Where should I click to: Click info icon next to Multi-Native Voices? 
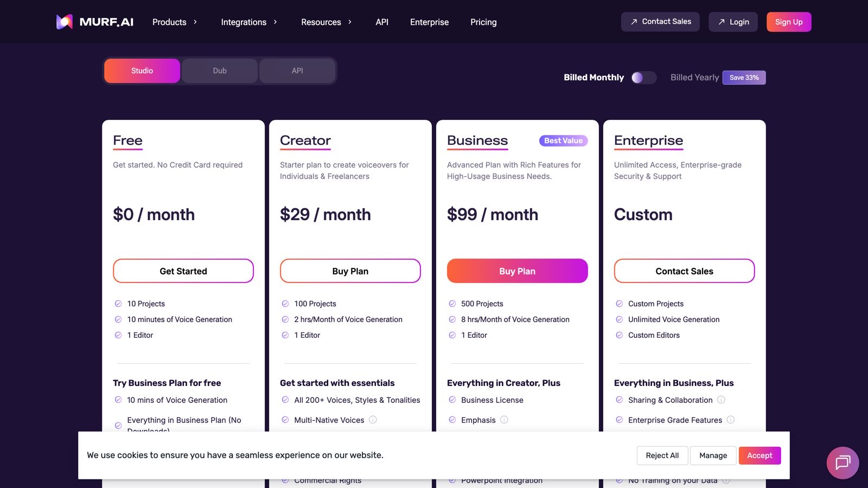373,420
